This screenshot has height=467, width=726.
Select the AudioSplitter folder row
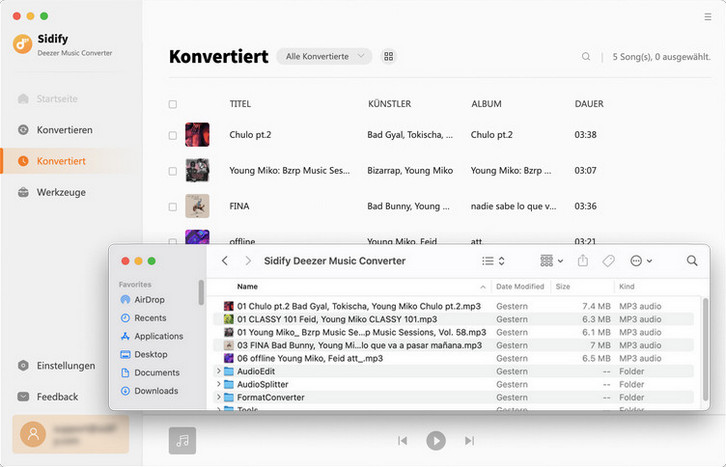[454, 384]
